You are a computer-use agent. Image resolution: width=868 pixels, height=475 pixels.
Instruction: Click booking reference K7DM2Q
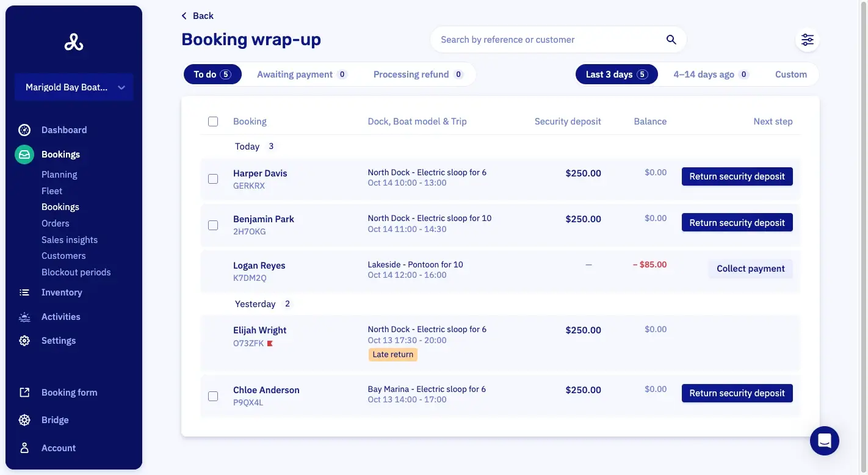point(250,278)
